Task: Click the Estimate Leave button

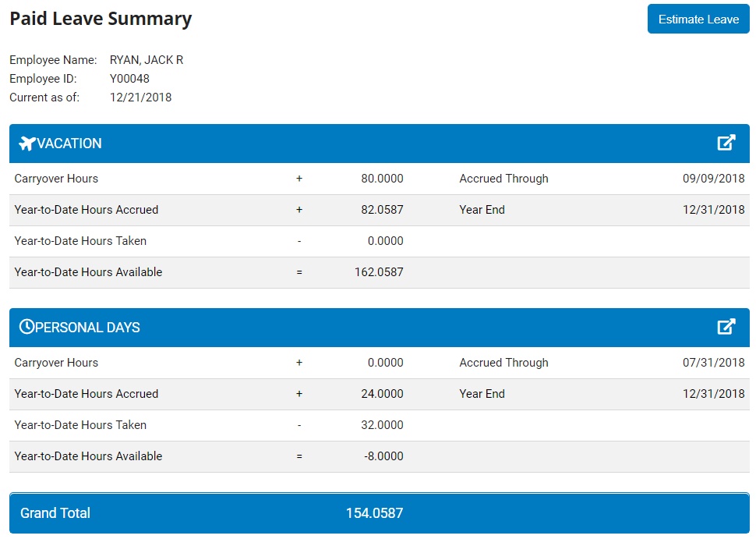Action: point(698,19)
